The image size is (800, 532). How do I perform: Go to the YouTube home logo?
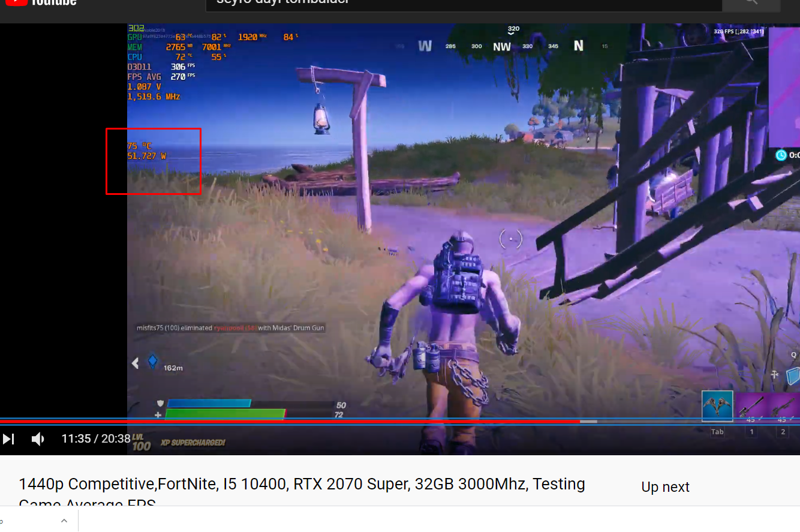point(41,2)
